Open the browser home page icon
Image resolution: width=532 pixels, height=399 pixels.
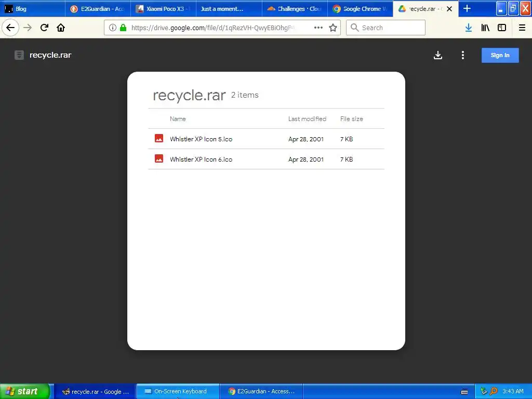pyautogui.click(x=61, y=28)
